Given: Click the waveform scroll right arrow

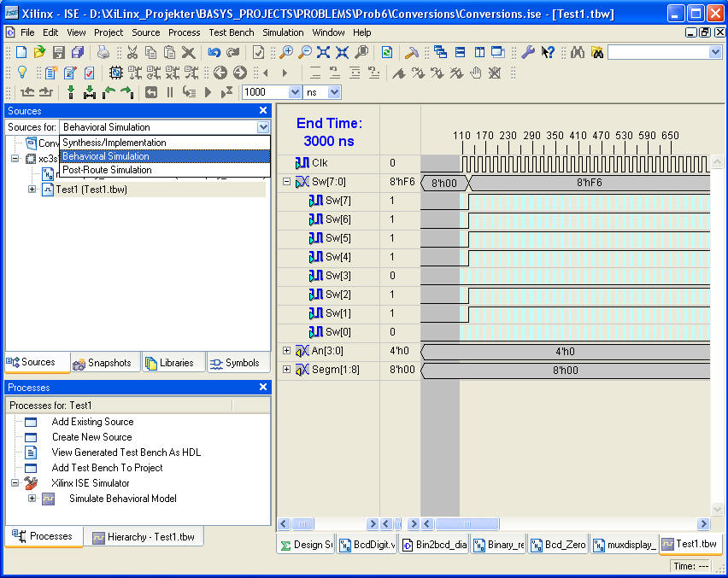Looking at the screenshot, I should pos(703,523).
